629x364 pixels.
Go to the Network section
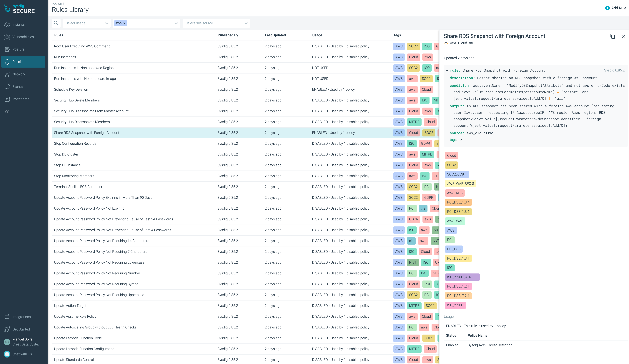click(x=19, y=74)
